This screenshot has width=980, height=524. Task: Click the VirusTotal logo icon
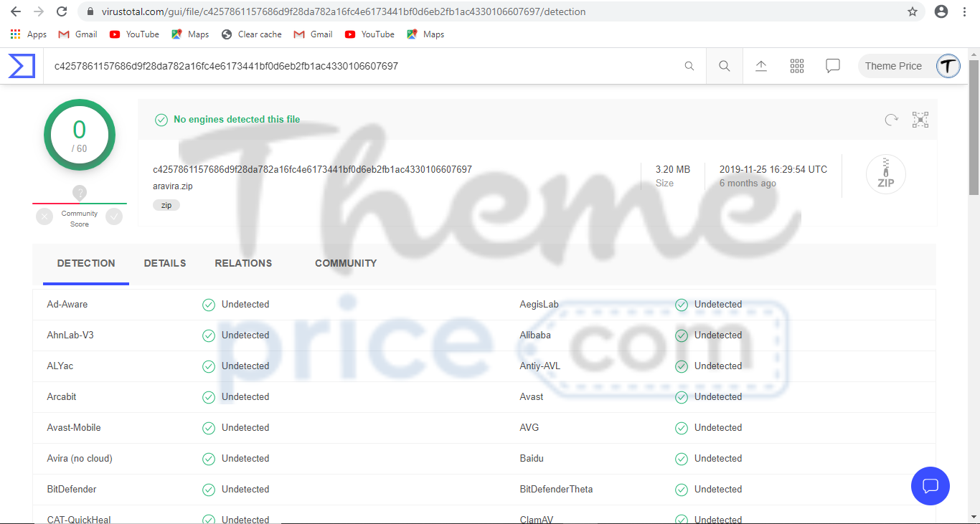(22, 66)
